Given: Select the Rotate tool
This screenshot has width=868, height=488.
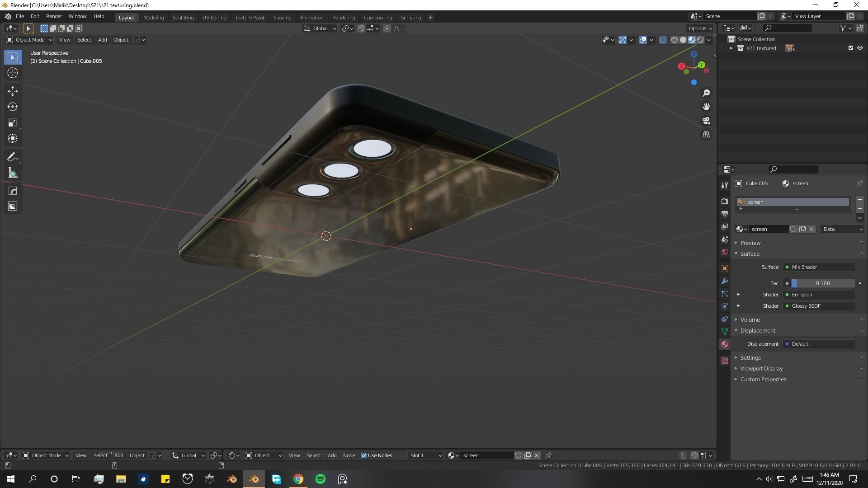Looking at the screenshot, I should click(x=13, y=107).
